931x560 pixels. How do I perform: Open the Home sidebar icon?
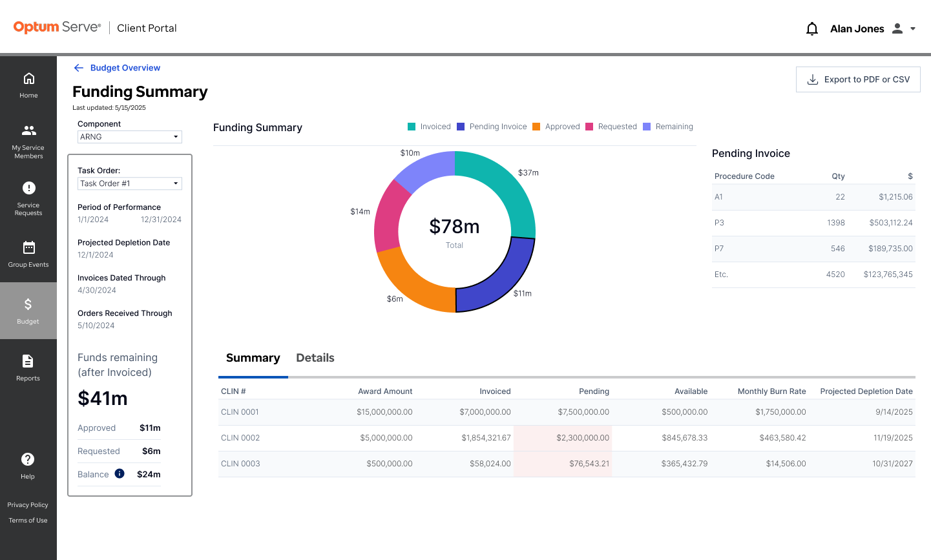point(28,79)
